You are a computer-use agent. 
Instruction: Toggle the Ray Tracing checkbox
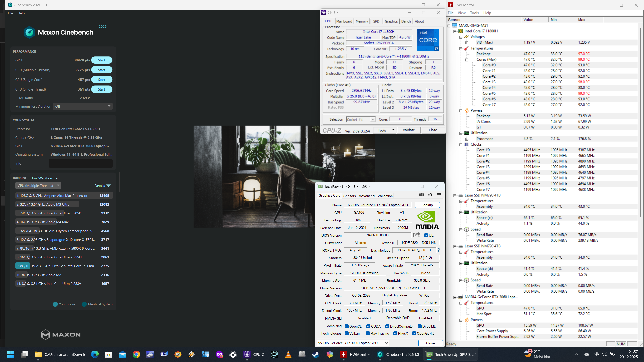click(x=368, y=333)
